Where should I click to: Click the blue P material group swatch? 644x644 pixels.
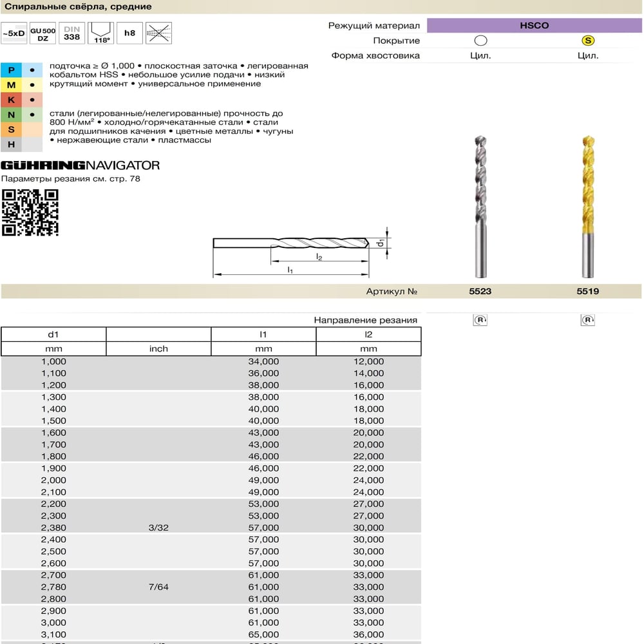click(x=11, y=70)
